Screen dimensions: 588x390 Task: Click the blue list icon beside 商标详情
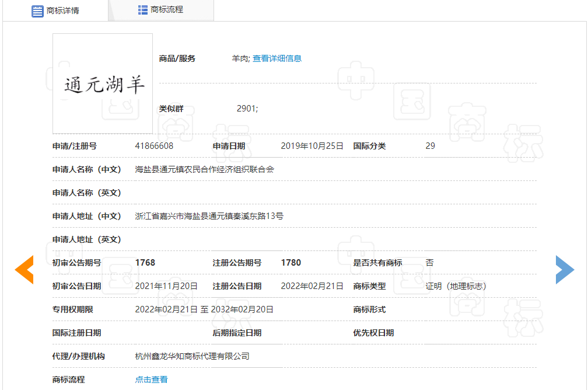[x=37, y=11]
